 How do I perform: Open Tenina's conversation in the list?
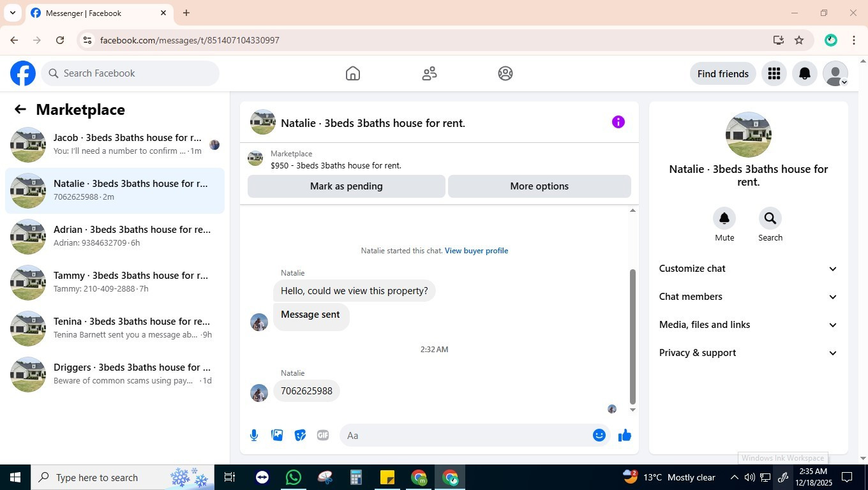coord(115,329)
